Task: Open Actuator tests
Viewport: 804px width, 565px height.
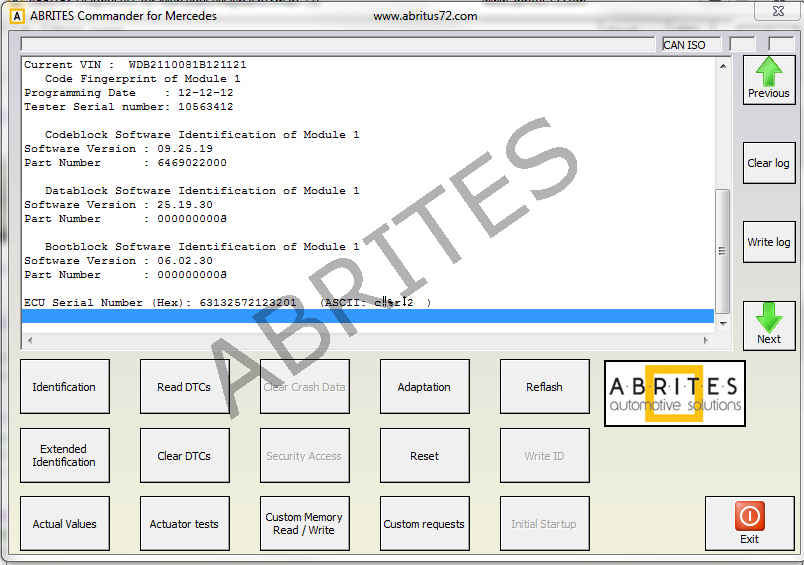Action: [185, 523]
